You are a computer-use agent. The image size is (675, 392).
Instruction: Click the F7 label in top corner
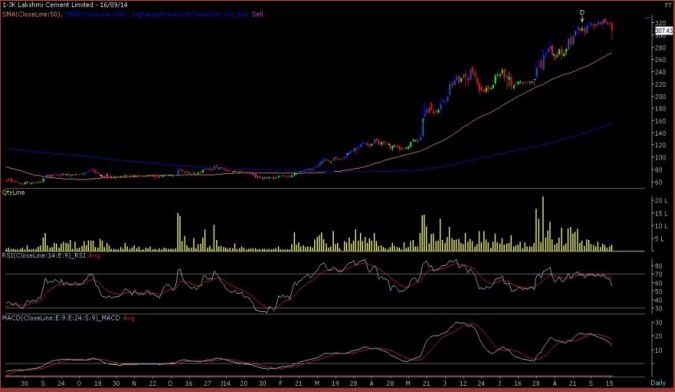pyautogui.click(x=668, y=6)
